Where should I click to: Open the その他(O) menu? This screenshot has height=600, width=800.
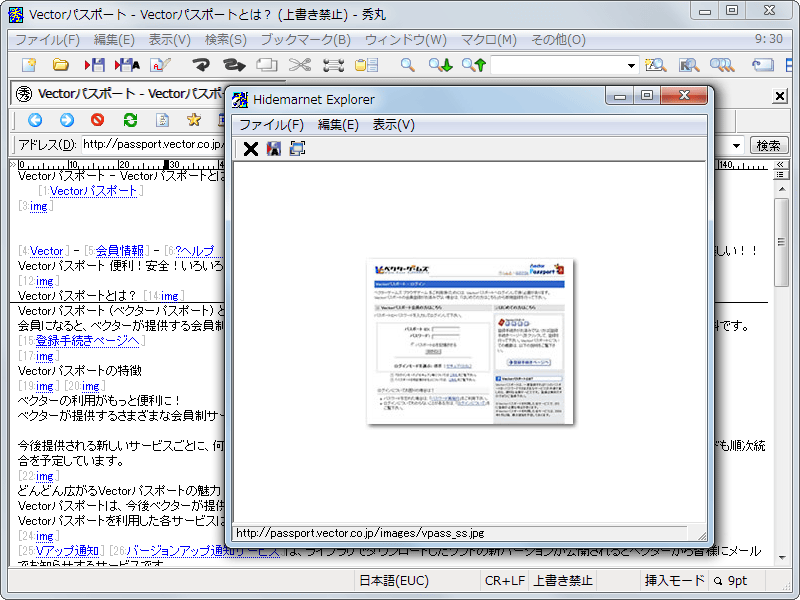558,40
